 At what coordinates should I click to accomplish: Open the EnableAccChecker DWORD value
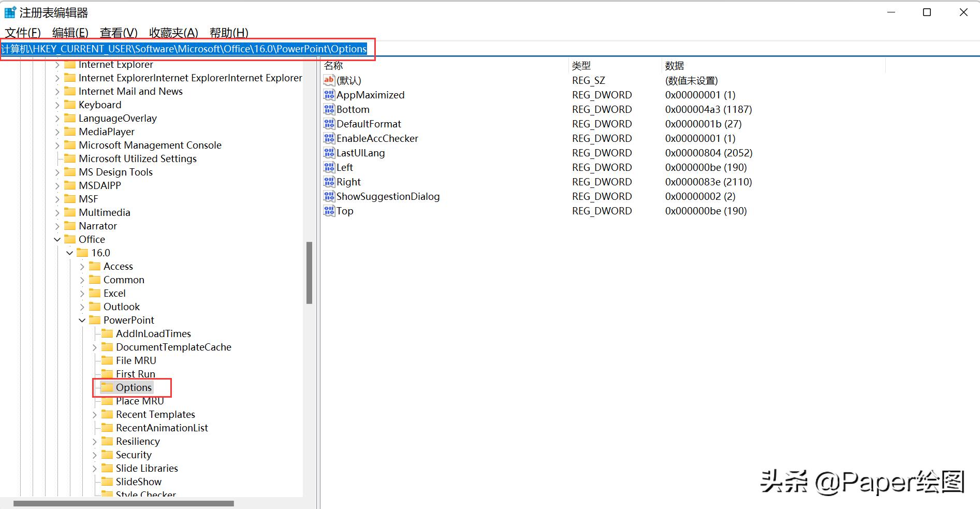coord(377,138)
